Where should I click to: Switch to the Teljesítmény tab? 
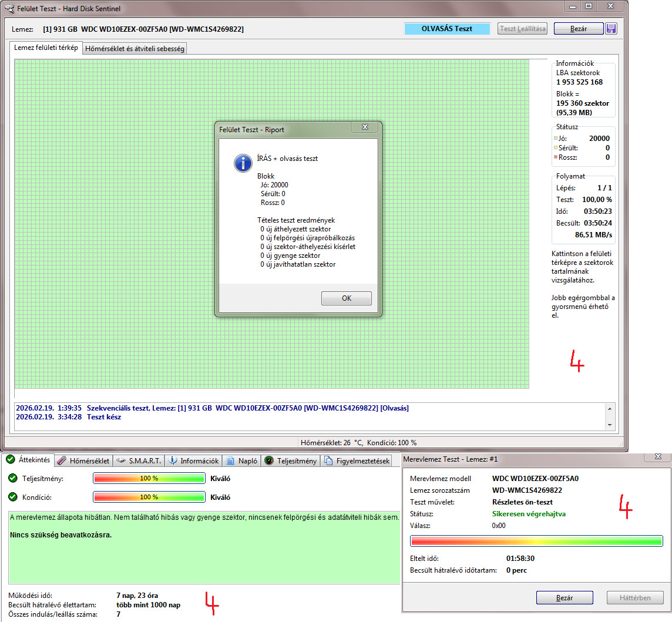click(291, 461)
